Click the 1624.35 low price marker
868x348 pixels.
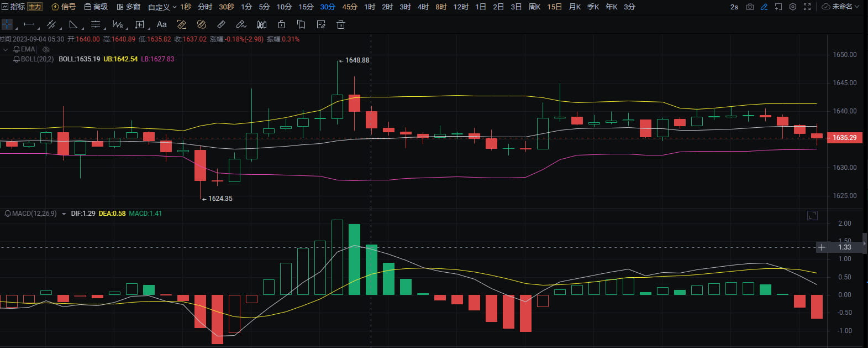217,199
